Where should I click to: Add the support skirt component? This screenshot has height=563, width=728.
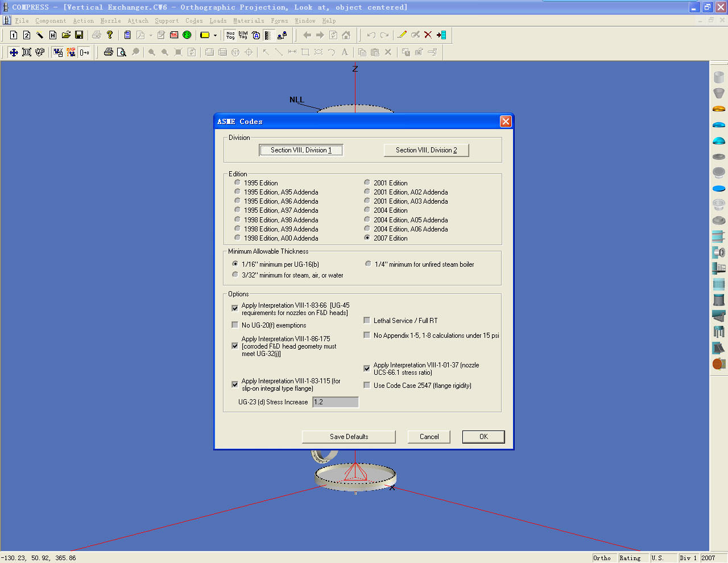coord(719,300)
